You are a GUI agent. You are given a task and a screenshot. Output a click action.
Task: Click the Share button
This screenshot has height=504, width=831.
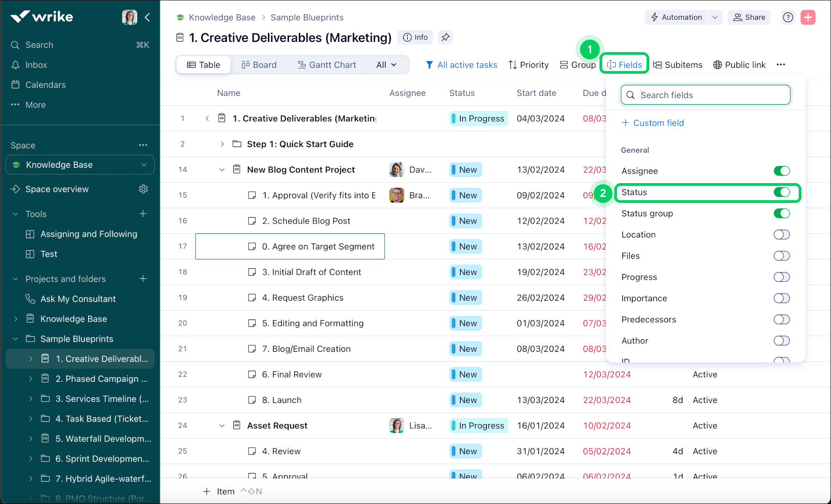(749, 18)
